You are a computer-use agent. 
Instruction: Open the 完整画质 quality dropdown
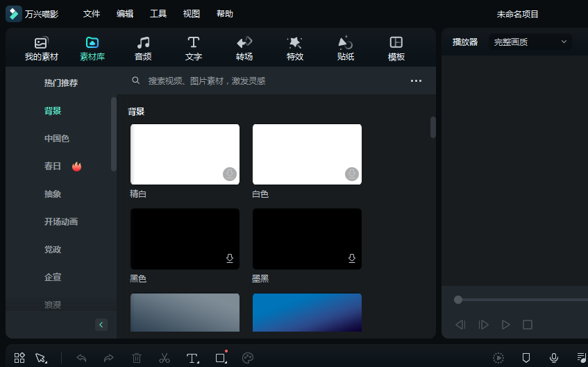tap(530, 42)
